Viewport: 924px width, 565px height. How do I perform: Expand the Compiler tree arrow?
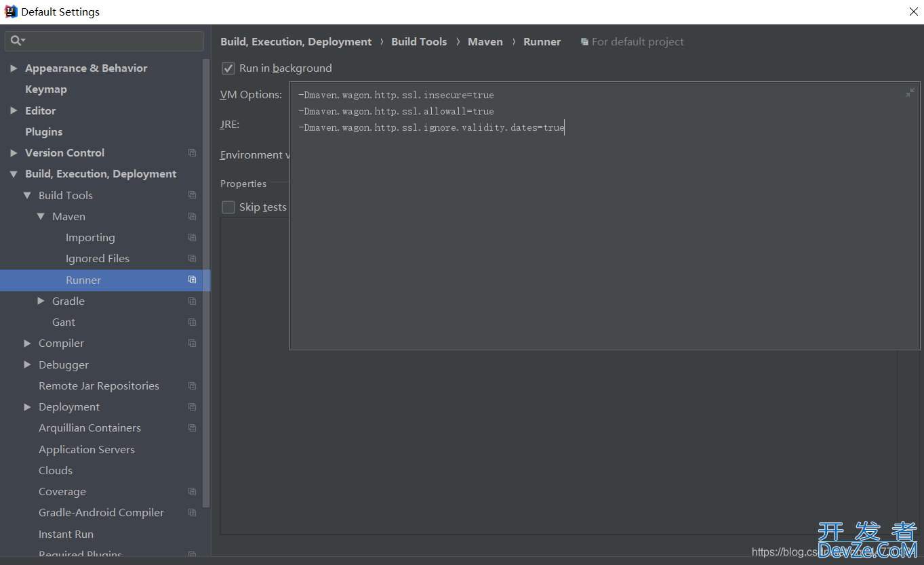pos(27,343)
